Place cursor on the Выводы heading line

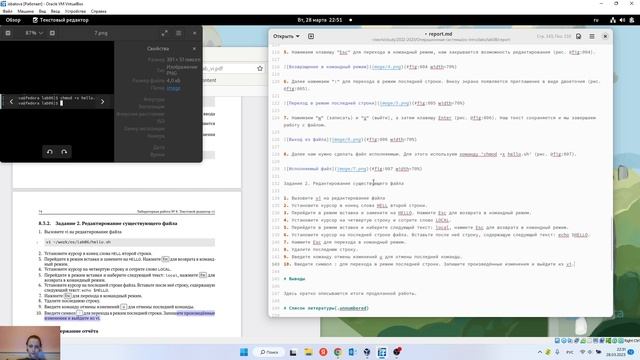pos(294,279)
